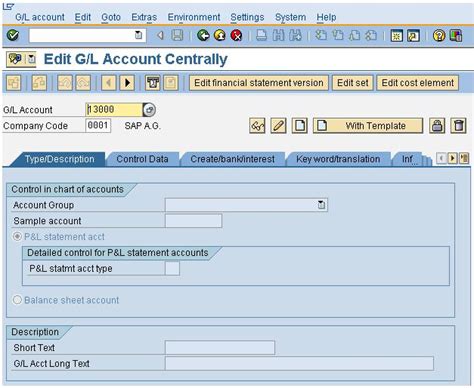Click the Delete trash can icon
Screen dimensions: 474x388
(458, 126)
